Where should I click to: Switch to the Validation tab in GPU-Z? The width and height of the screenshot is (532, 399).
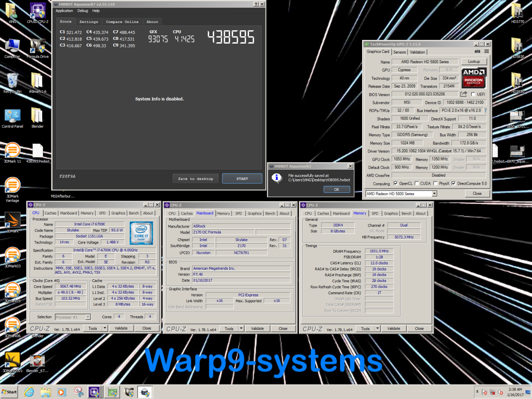pos(417,52)
